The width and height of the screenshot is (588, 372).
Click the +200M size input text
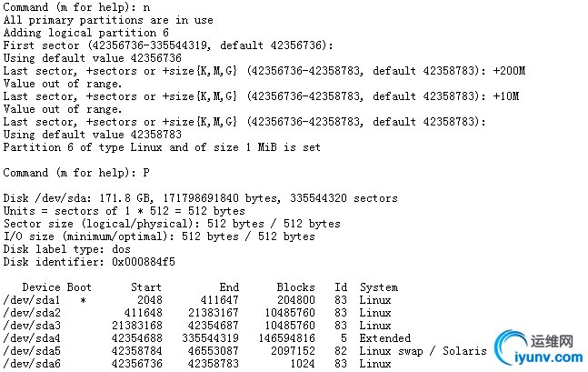[x=509, y=71]
